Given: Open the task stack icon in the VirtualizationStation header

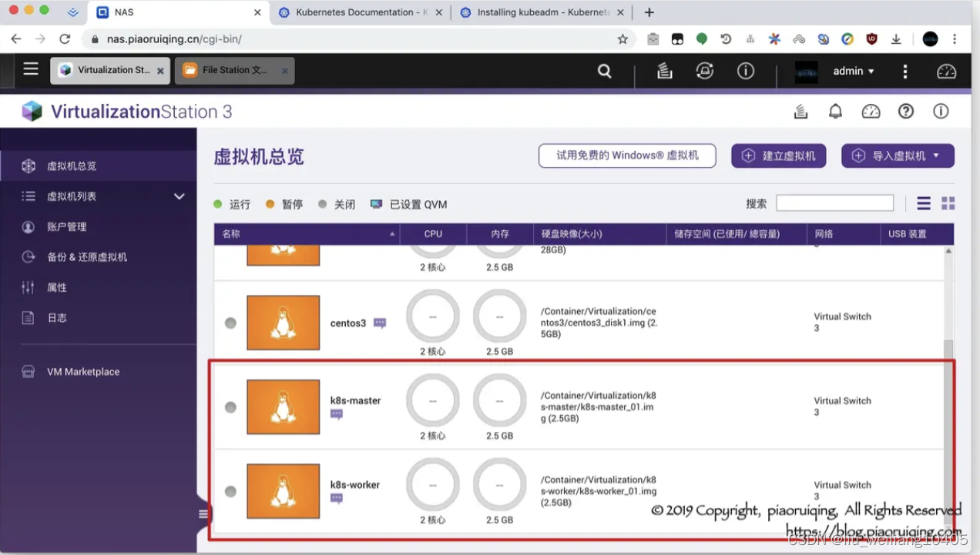Looking at the screenshot, I should [x=801, y=112].
